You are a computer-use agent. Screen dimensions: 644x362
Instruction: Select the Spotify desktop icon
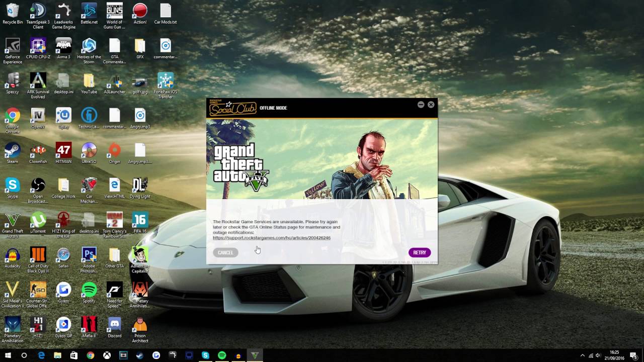(x=89, y=293)
